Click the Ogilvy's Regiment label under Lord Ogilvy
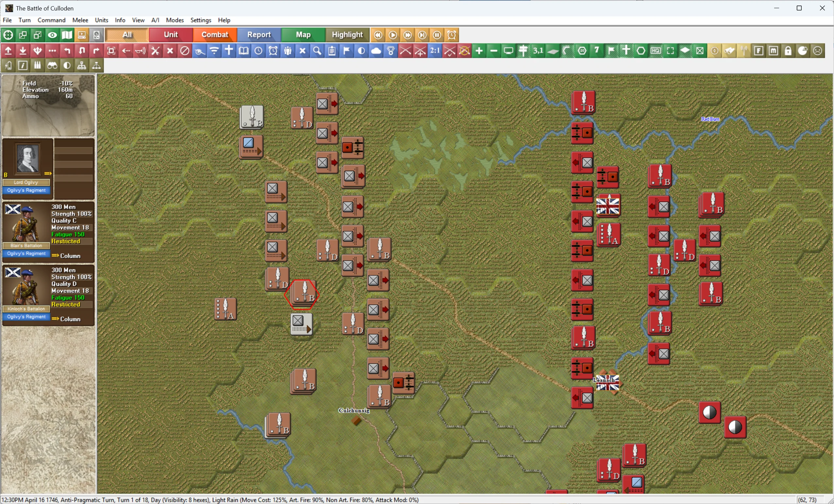 26,190
